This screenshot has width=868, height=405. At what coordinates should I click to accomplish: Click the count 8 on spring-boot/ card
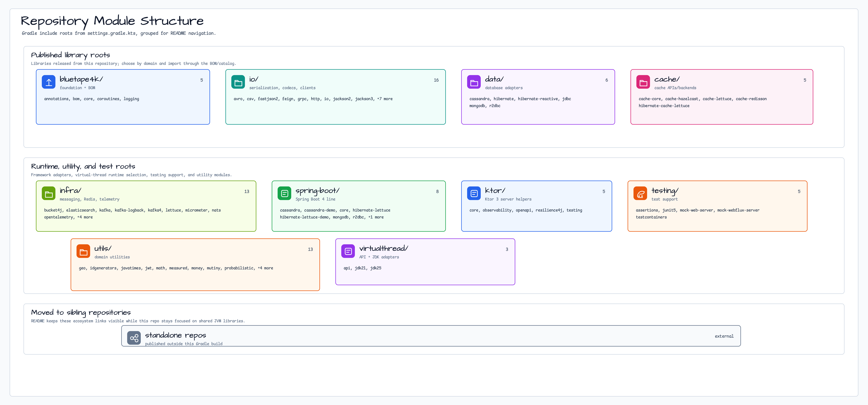point(437,191)
